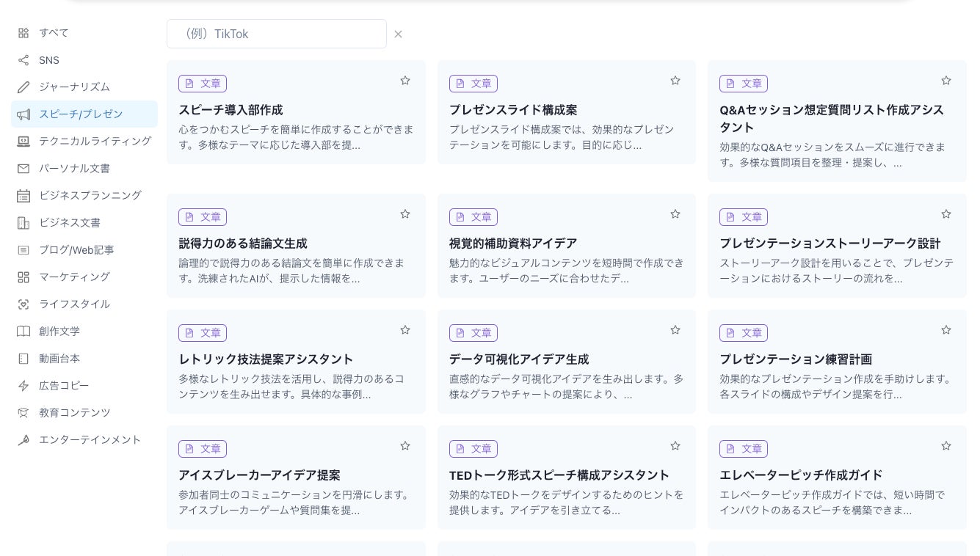Click the megaphone icon for スピーチ/プレゼン

click(x=23, y=114)
